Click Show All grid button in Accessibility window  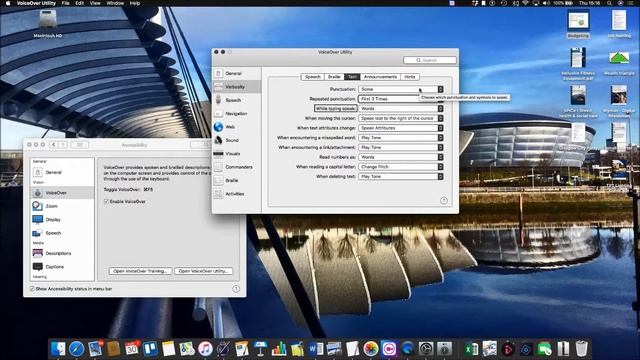point(80,145)
